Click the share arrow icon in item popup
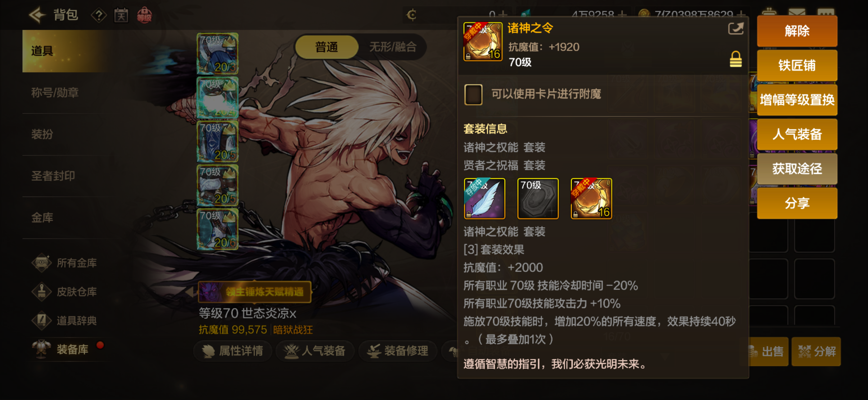The height and width of the screenshot is (400, 868). click(x=735, y=28)
